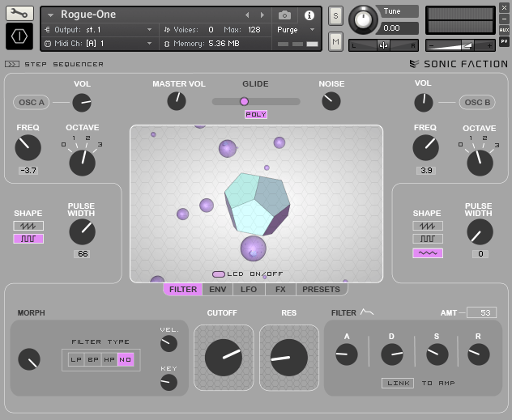Switch to the FX tab
Viewport: 512px width, 420px height.
tap(280, 289)
